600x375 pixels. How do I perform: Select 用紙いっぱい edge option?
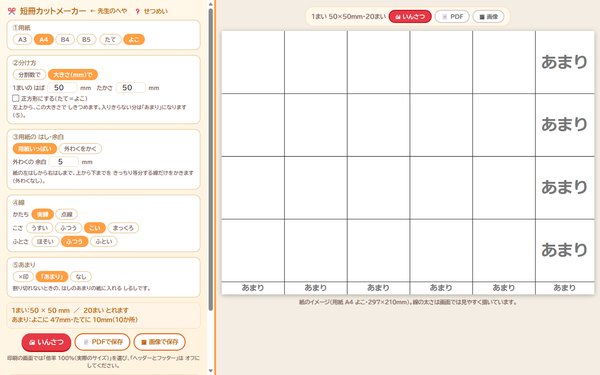[x=35, y=148]
